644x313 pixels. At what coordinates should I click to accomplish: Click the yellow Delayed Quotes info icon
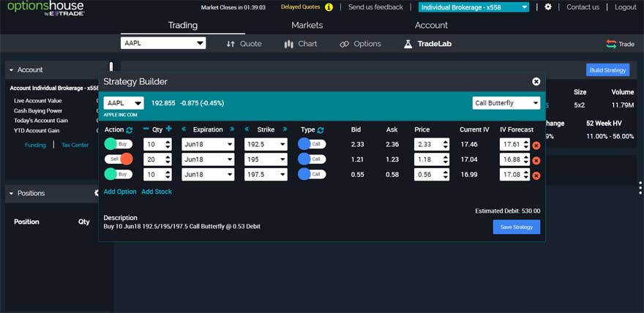[329, 7]
